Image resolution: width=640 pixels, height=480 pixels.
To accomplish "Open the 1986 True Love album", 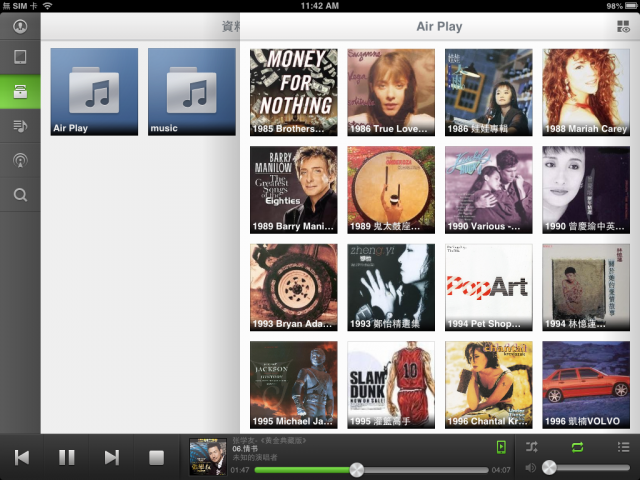I will 391,92.
